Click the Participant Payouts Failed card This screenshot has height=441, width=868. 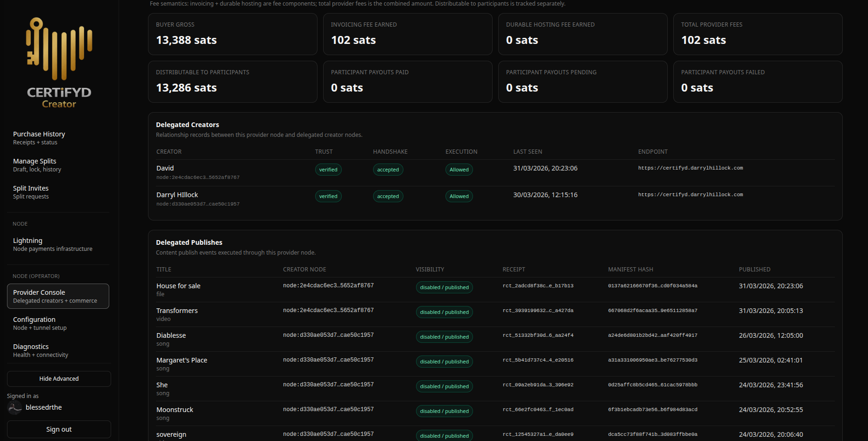click(758, 82)
